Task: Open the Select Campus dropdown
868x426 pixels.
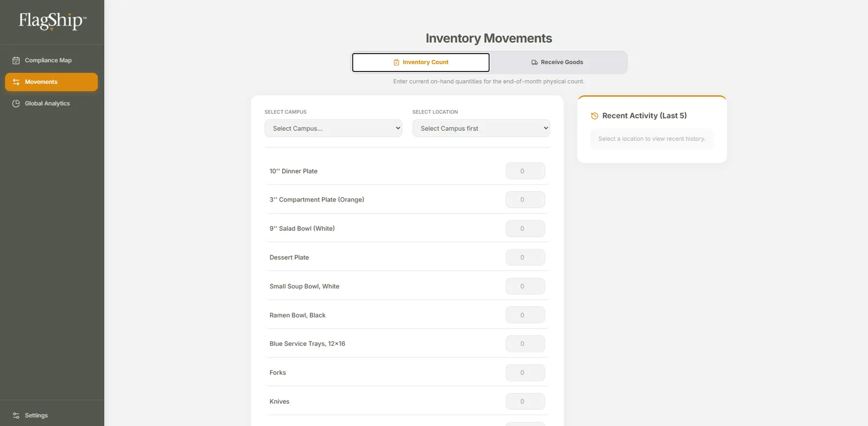Action: pos(333,128)
